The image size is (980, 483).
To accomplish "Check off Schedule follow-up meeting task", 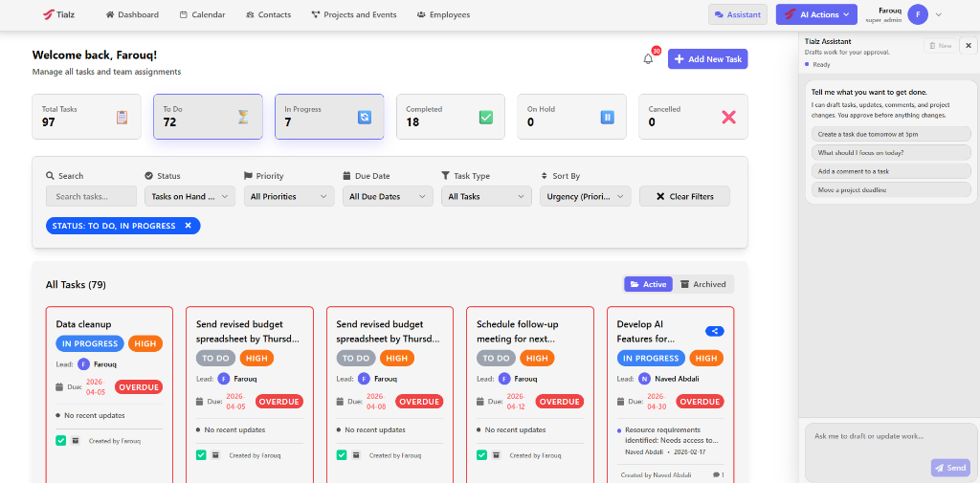I will click(x=481, y=455).
